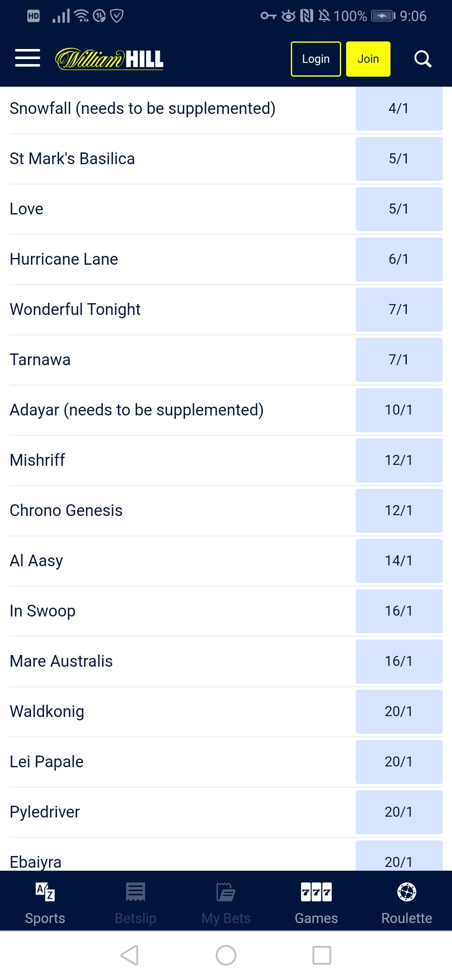Open the My Bets tab
452x980 pixels.
226,902
